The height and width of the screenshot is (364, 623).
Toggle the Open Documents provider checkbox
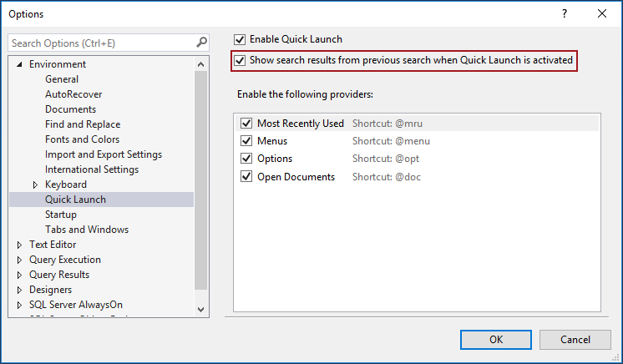(246, 177)
